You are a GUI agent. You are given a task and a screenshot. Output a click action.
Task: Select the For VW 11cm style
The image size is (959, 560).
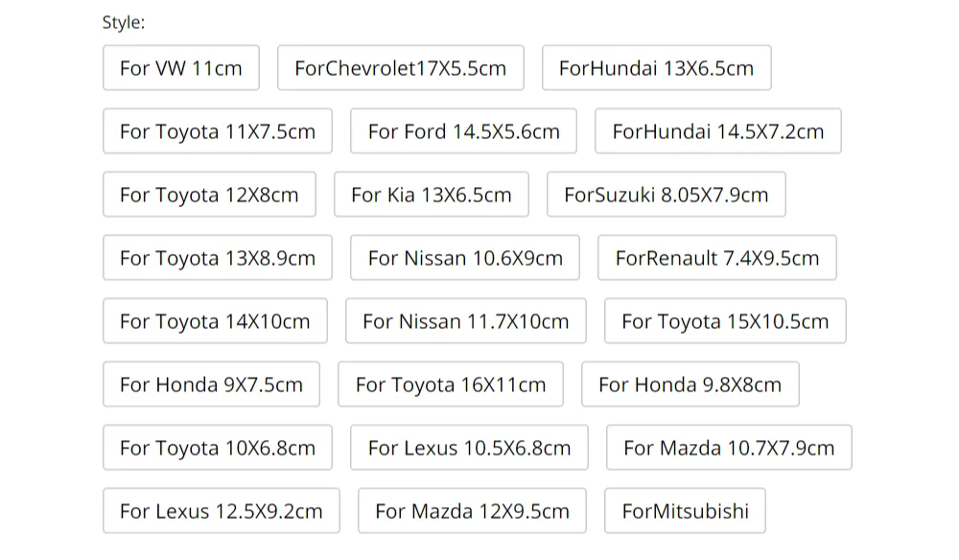coord(181,68)
